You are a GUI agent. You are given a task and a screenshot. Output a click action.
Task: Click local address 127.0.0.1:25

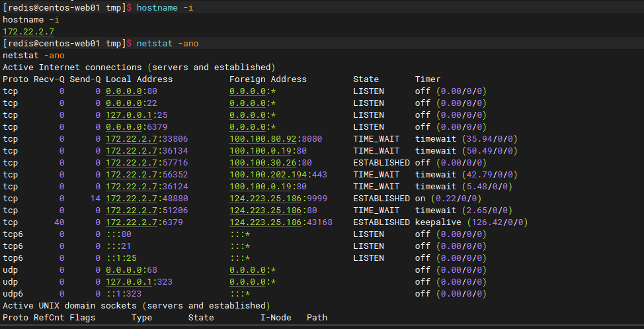point(131,115)
